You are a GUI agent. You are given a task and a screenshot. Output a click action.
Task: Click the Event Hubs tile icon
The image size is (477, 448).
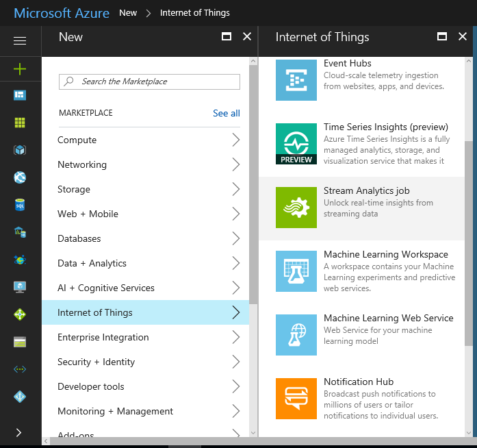coord(296,80)
